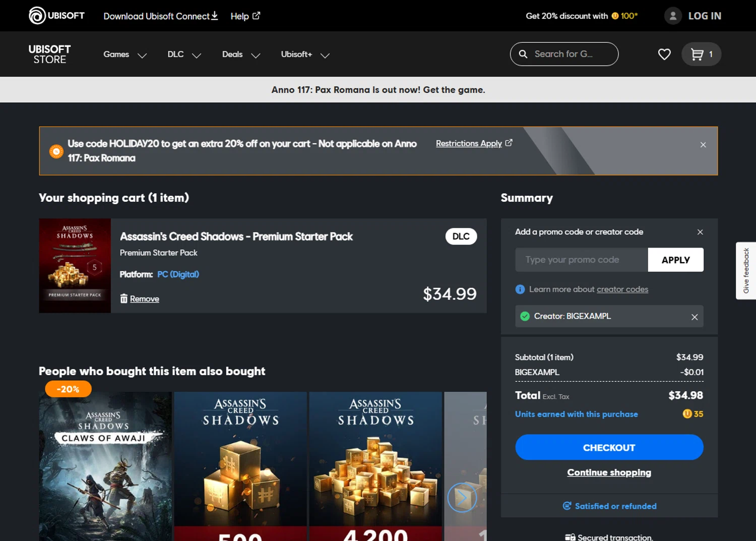Click the Ubisoft swirl logo

37,16
